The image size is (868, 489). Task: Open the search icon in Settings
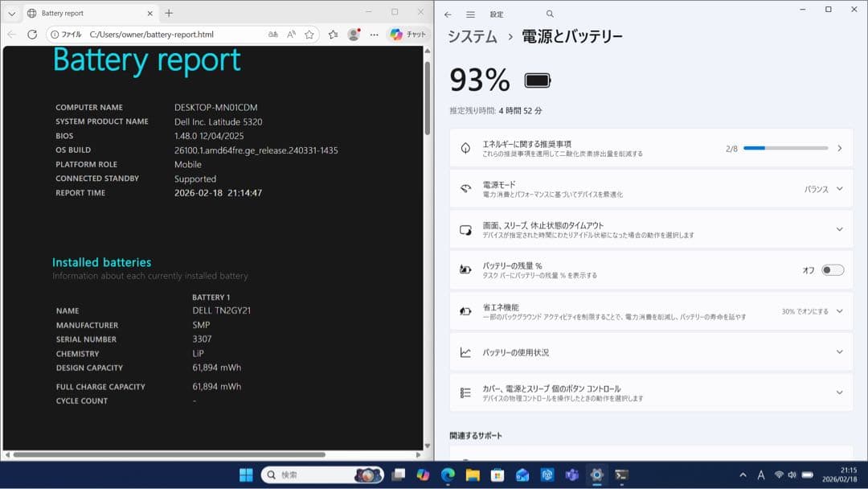point(549,14)
